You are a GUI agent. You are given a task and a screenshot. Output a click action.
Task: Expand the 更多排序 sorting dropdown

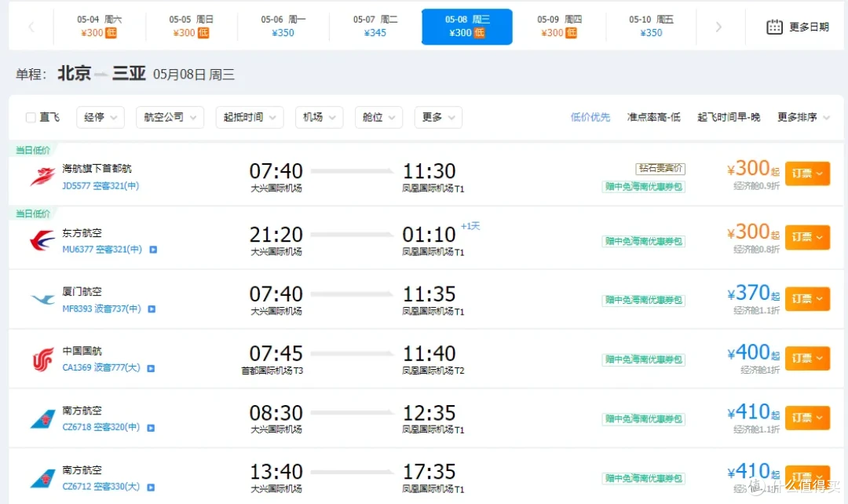point(803,117)
